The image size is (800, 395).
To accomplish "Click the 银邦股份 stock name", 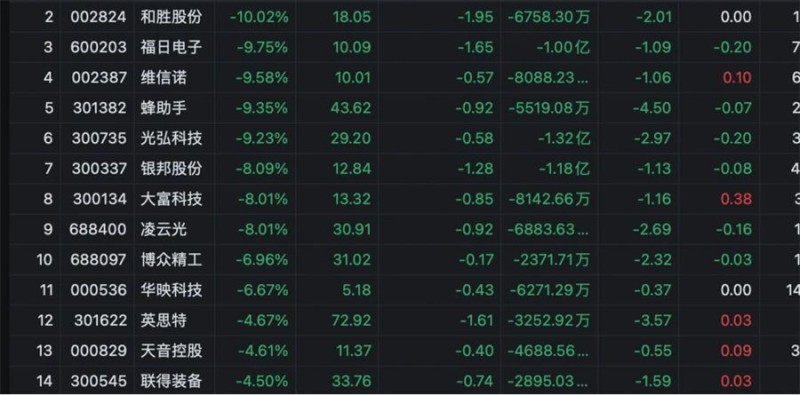I will pos(171,168).
